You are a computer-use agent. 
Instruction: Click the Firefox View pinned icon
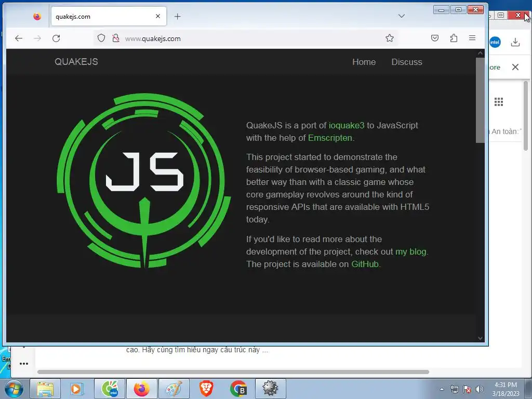point(37,16)
